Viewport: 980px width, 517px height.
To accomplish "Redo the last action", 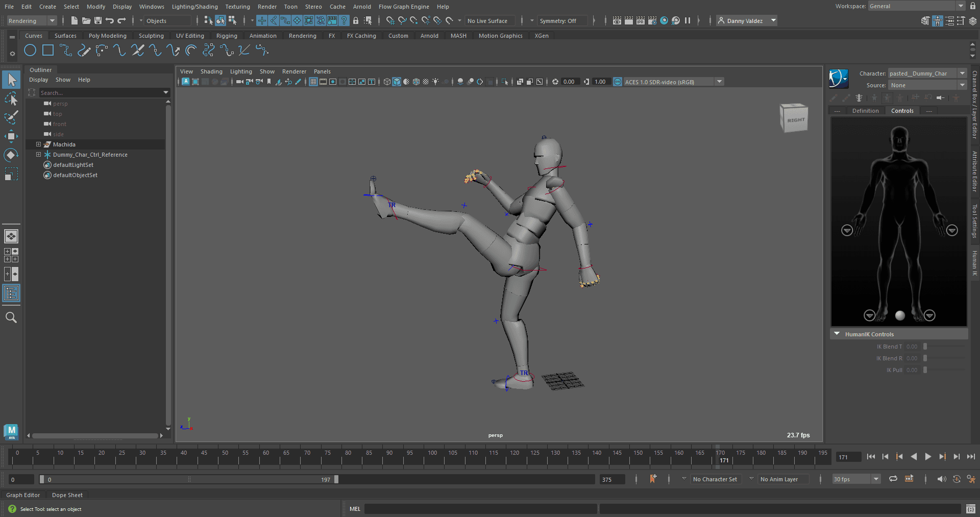I will [x=121, y=20].
